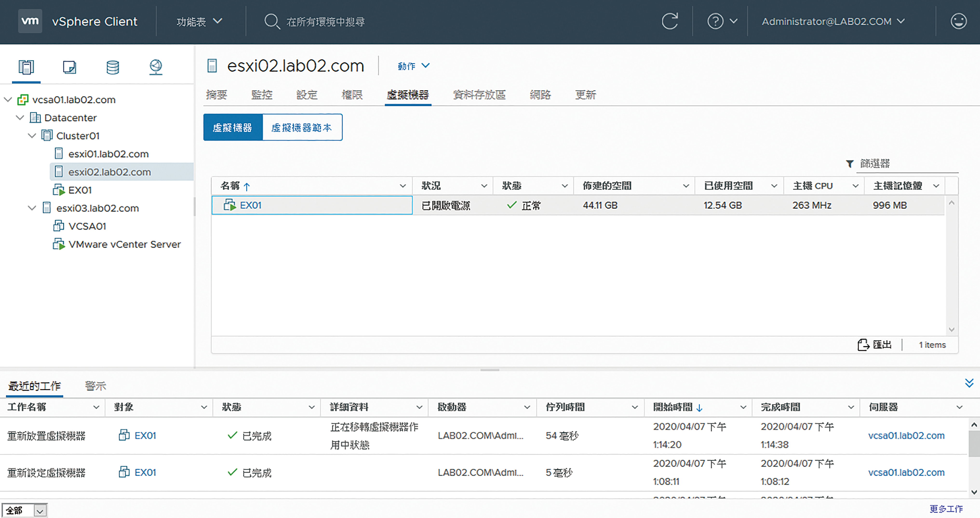This screenshot has width=980, height=518.
Task: Click the host icon beside esxi02 title
Action: tap(212, 66)
